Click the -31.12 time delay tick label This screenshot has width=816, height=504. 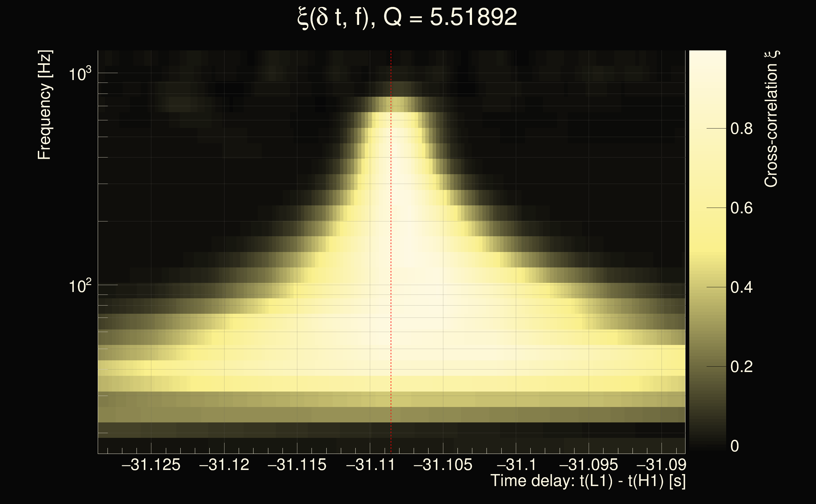(x=224, y=465)
